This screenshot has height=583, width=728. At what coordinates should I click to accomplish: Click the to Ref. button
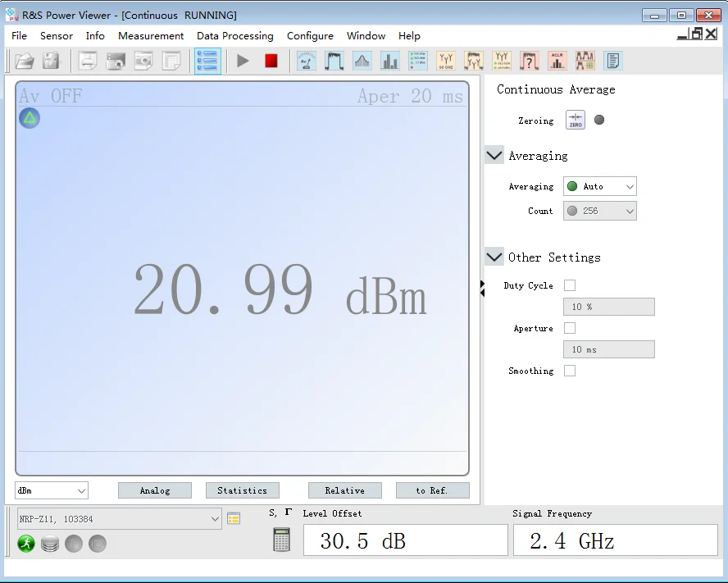click(432, 490)
